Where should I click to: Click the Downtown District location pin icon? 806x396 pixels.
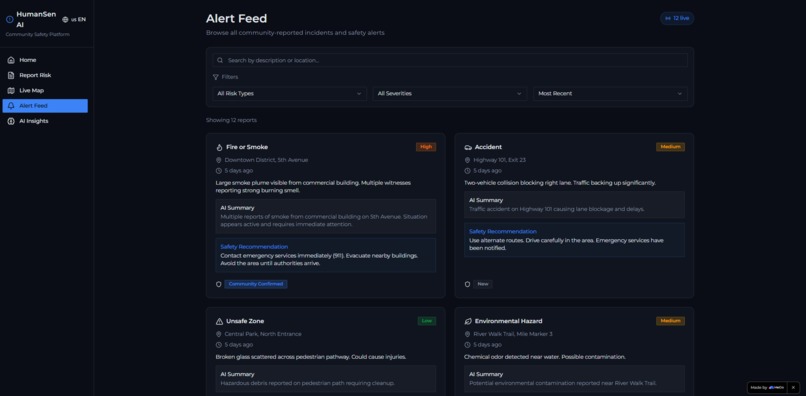pyautogui.click(x=218, y=160)
